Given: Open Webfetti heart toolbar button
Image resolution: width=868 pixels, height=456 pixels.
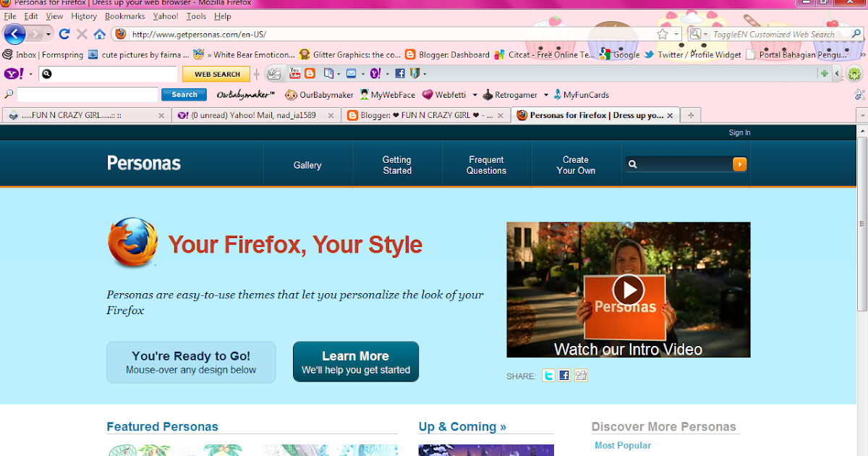Looking at the screenshot, I should pos(444,95).
